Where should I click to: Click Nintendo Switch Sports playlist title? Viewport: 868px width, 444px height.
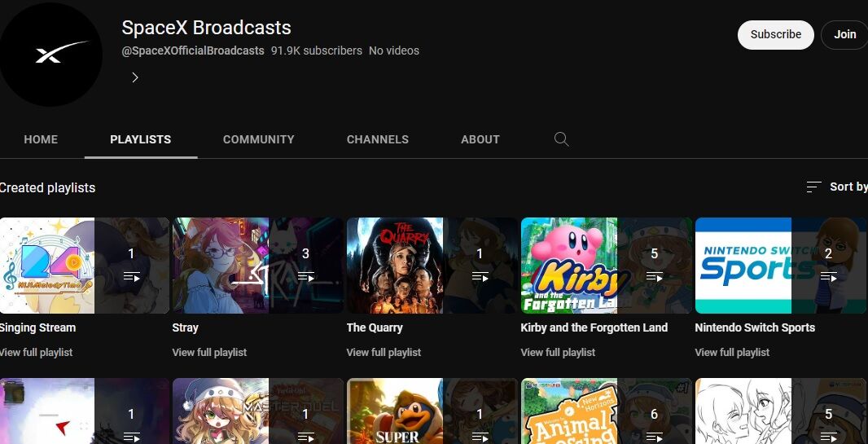point(755,328)
